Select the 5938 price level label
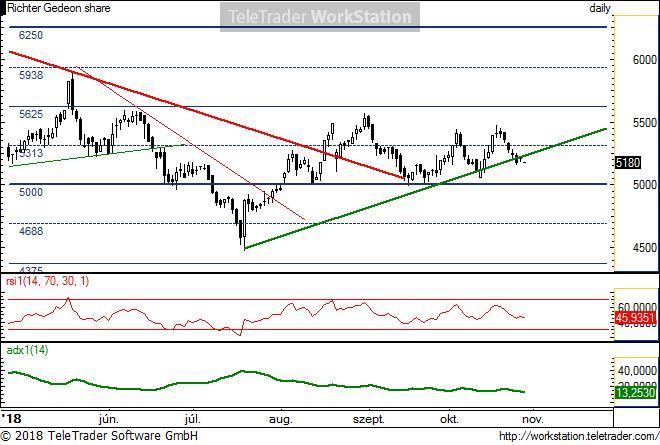The height and width of the screenshot is (445, 660). (x=31, y=75)
